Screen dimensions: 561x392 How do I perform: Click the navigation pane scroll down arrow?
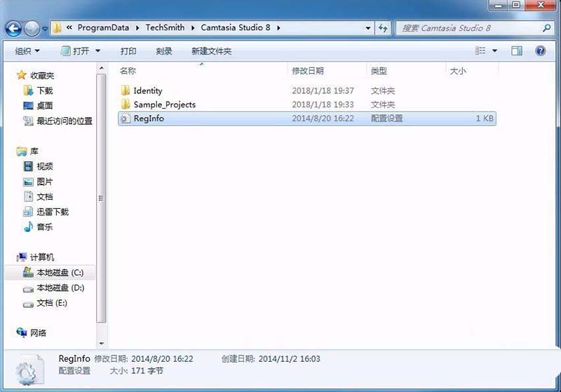101,344
